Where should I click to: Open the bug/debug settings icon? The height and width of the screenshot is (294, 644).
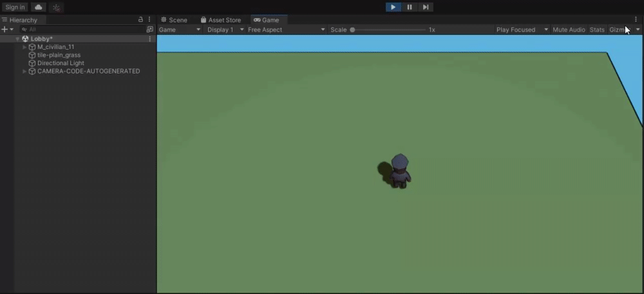point(57,7)
